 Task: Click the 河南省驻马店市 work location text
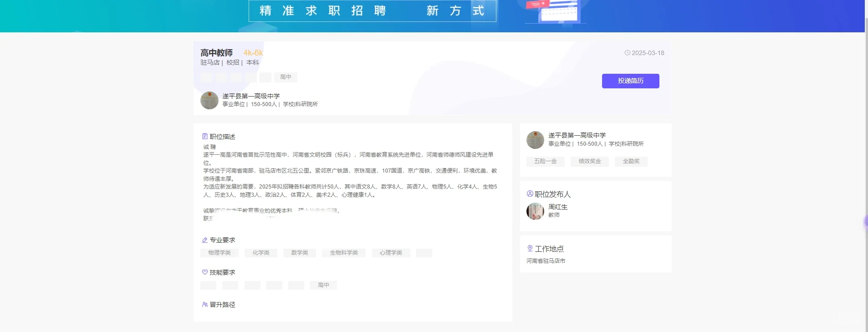[546, 261]
